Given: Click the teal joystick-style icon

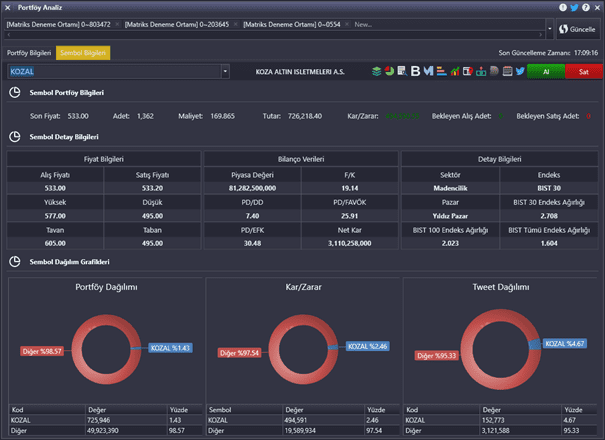Looking at the screenshot, I should coord(481,71).
